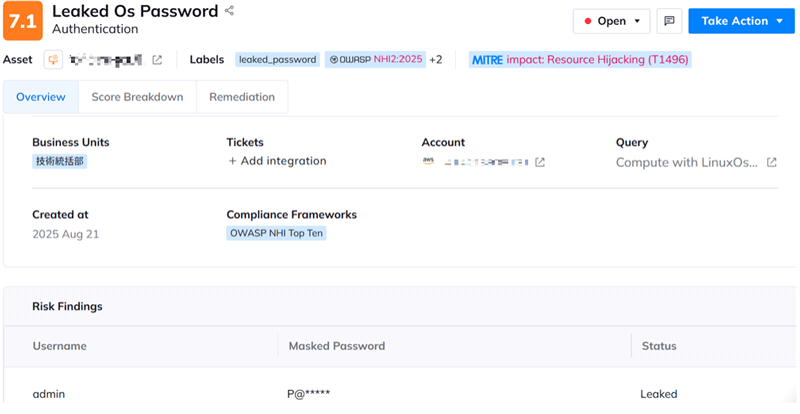Open asset in new tab icon

pyautogui.click(x=157, y=60)
